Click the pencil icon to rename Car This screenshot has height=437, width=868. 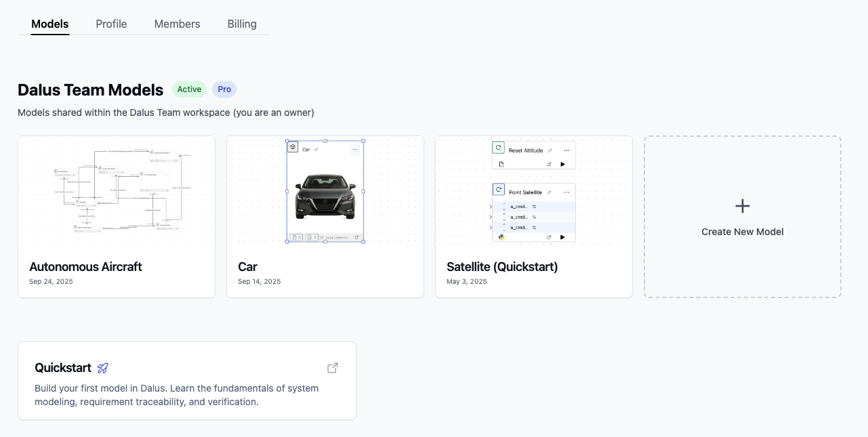pyautogui.click(x=315, y=150)
